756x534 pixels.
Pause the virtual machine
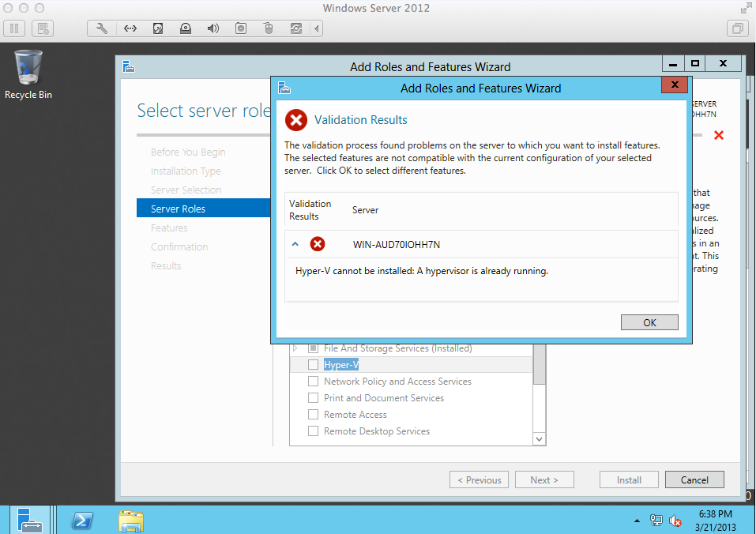[x=14, y=29]
